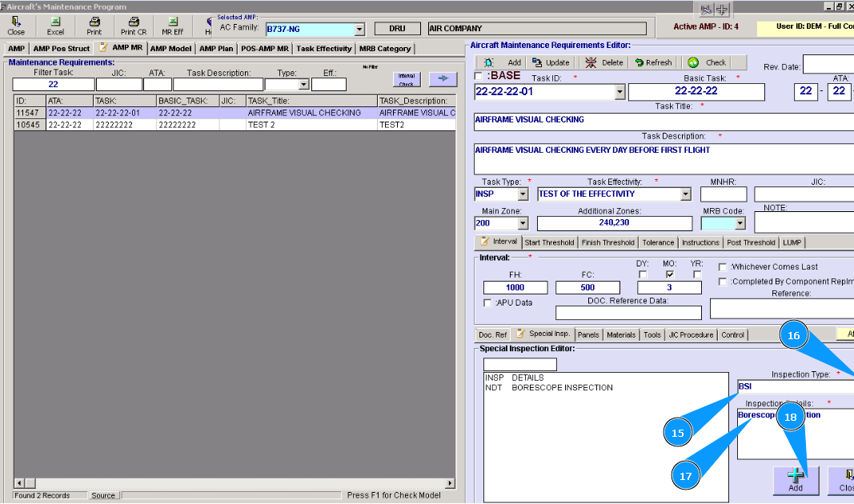
Task: Open the Tools tab
Action: [x=652, y=334]
